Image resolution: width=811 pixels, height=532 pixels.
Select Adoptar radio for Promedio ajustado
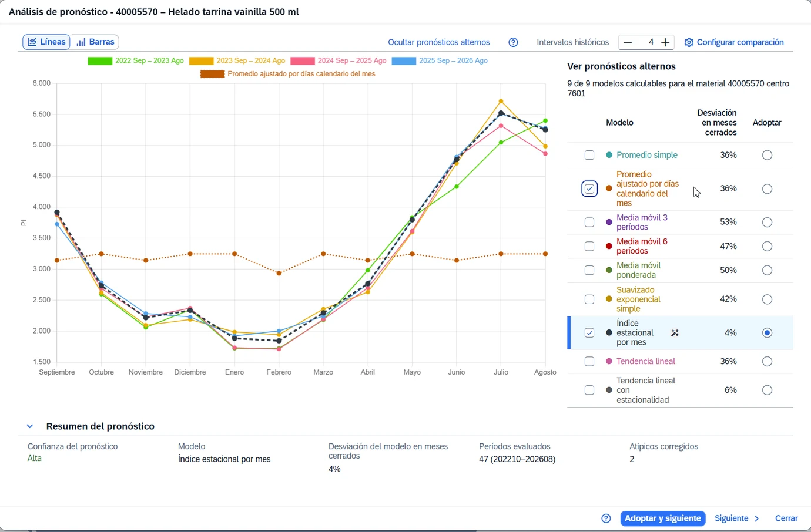click(x=767, y=188)
